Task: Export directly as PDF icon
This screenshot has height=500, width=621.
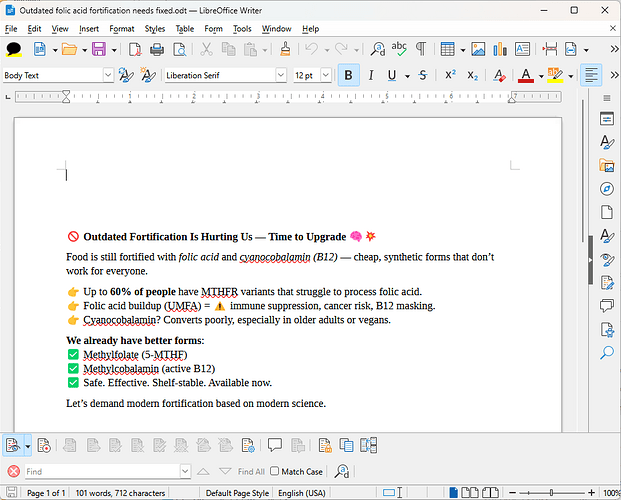Action: (x=135, y=50)
